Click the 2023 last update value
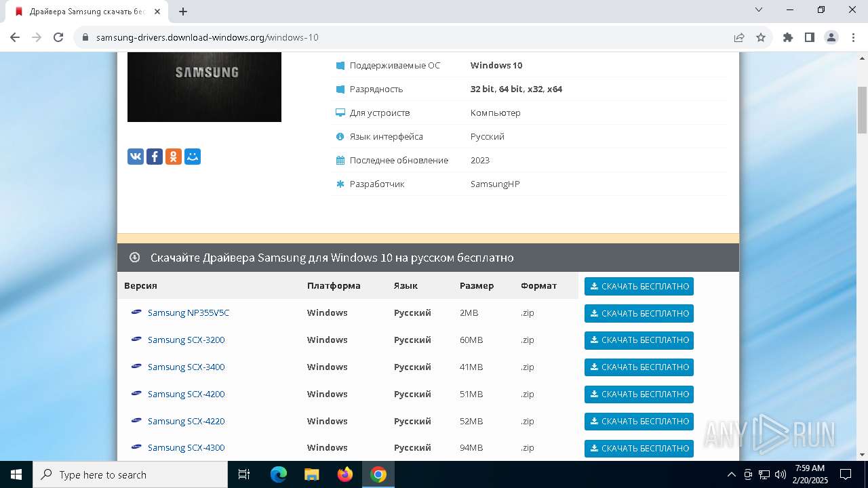Viewport: 868px width, 488px height. 480,160
